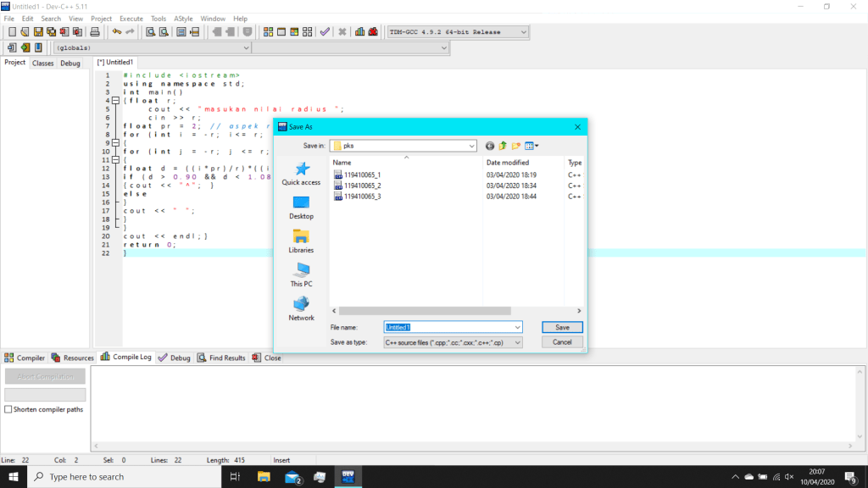This screenshot has height=488, width=868.
Task: Select This PC in the places sidebar
Action: pyautogui.click(x=301, y=274)
